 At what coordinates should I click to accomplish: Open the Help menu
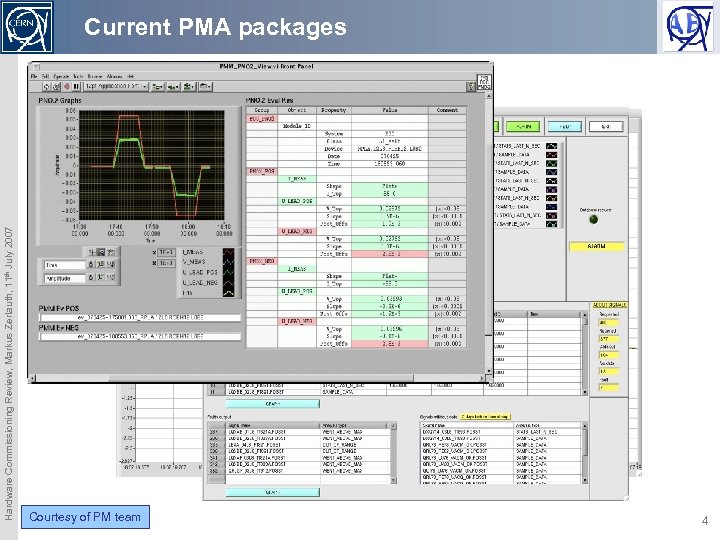coord(131,76)
